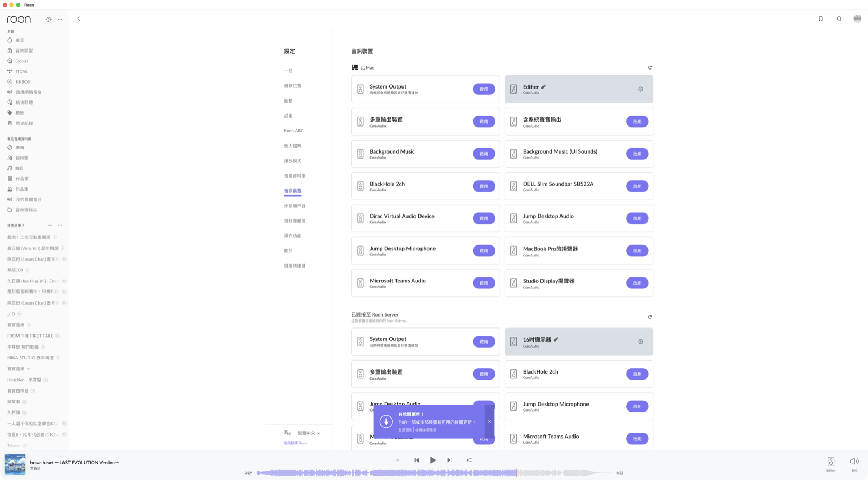Open 16吋顯示器 device settings gear

[641, 342]
